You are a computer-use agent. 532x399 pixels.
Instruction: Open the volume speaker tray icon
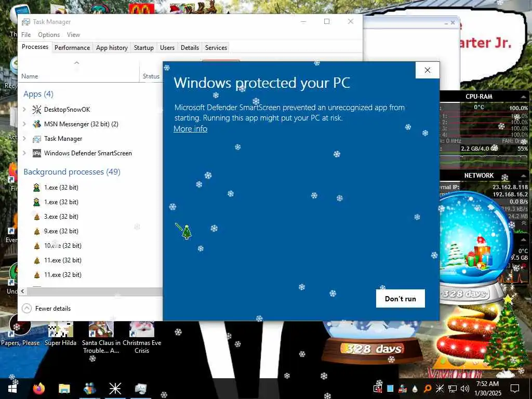click(x=465, y=389)
